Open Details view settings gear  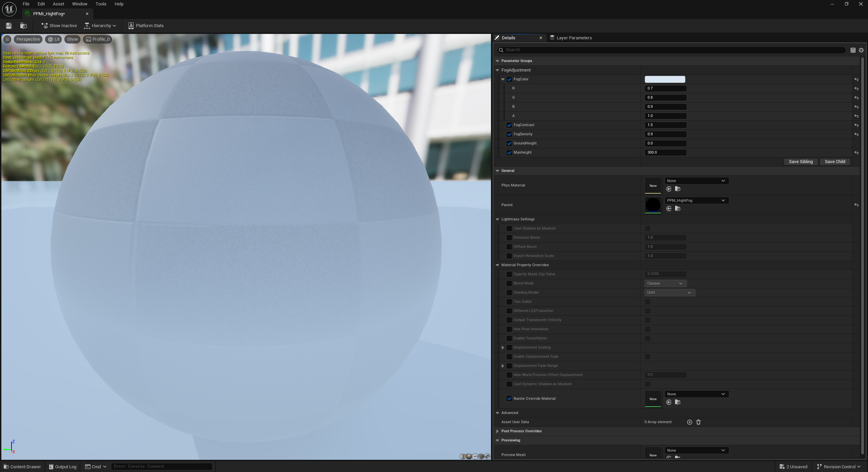pos(861,50)
